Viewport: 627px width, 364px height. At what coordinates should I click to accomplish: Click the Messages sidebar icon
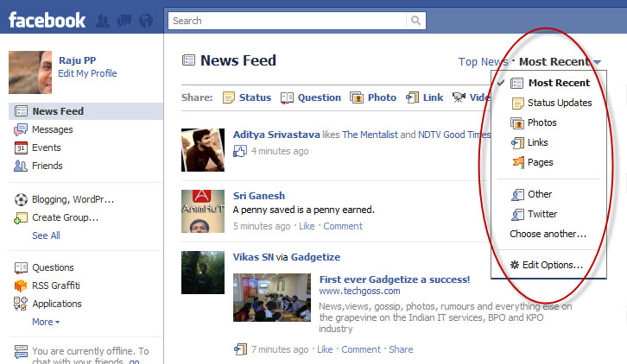click(21, 129)
